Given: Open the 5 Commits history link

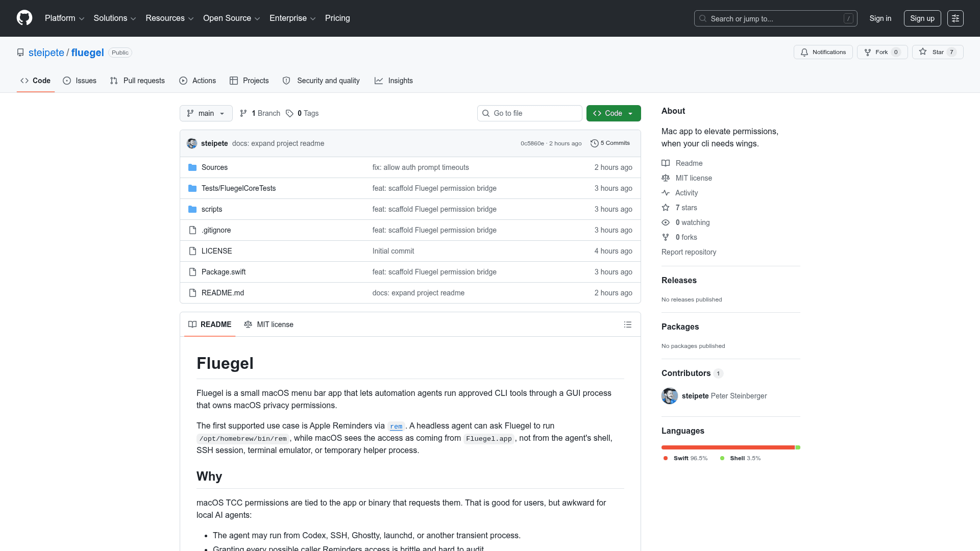Looking at the screenshot, I should point(610,143).
